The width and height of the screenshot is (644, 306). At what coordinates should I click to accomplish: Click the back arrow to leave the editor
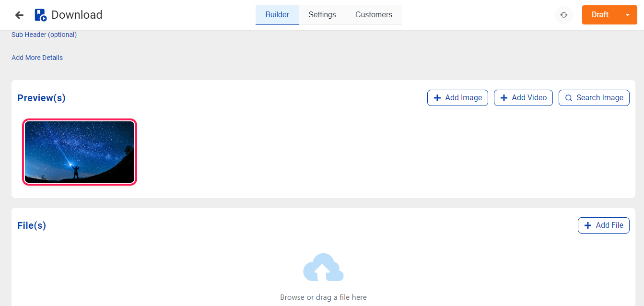pos(19,15)
